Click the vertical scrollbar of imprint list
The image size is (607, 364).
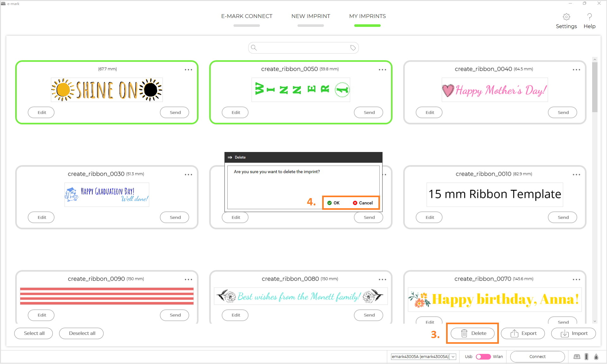(x=595, y=87)
